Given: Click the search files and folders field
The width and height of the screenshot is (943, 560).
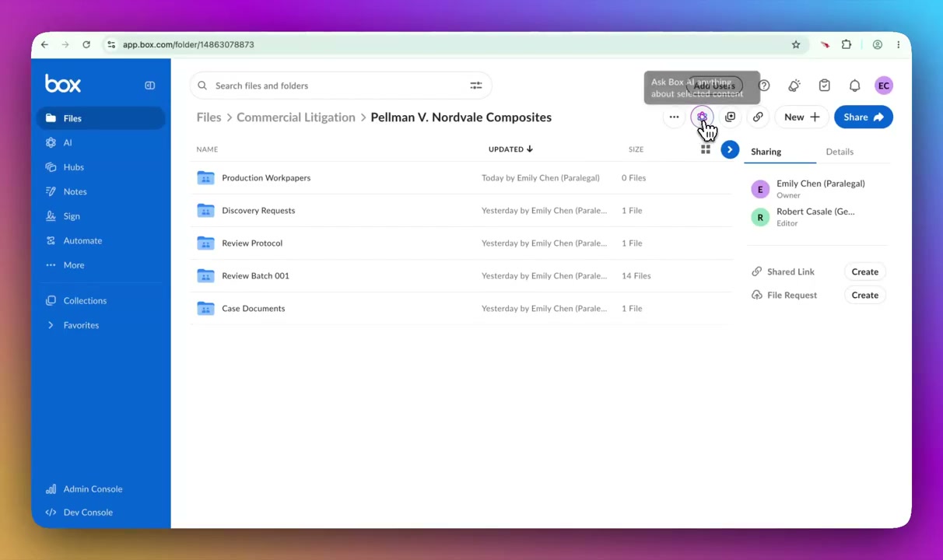Looking at the screenshot, I should pos(340,86).
